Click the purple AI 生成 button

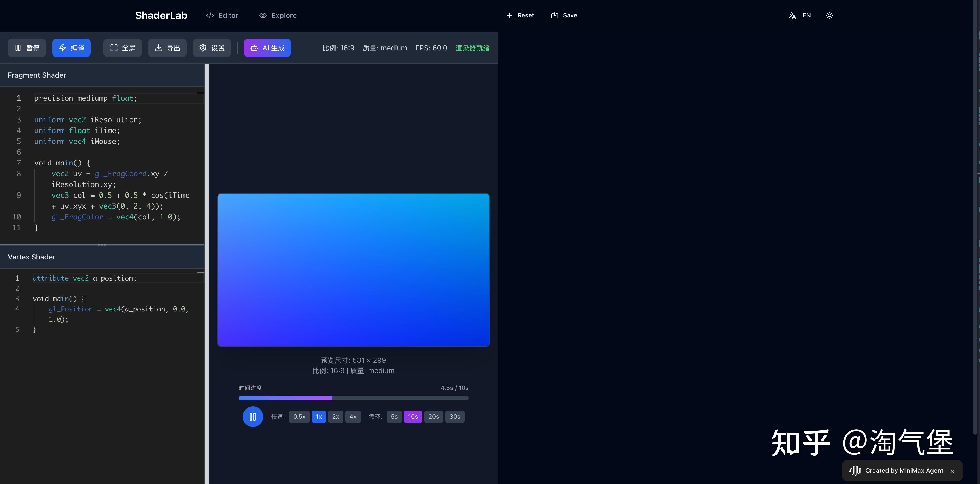coord(267,48)
